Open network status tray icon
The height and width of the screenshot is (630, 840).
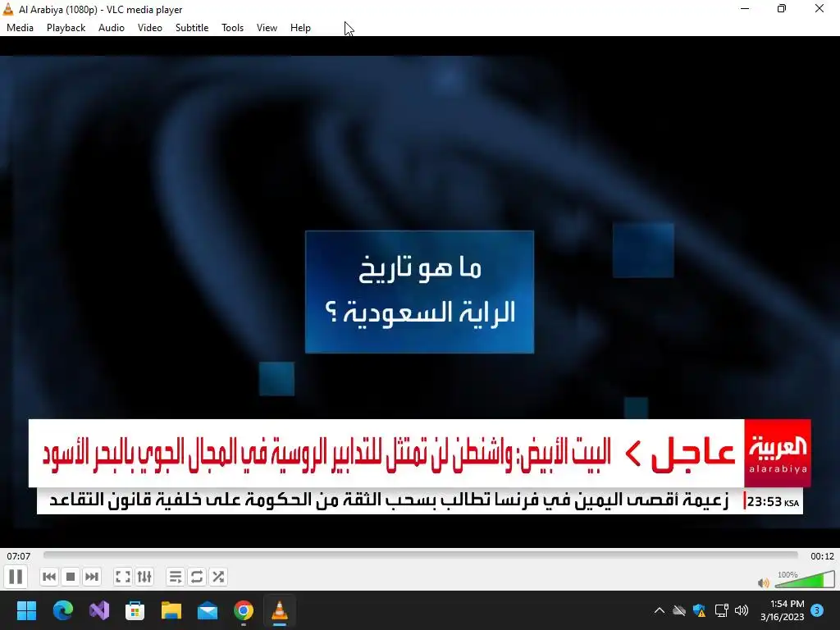[x=721, y=610]
